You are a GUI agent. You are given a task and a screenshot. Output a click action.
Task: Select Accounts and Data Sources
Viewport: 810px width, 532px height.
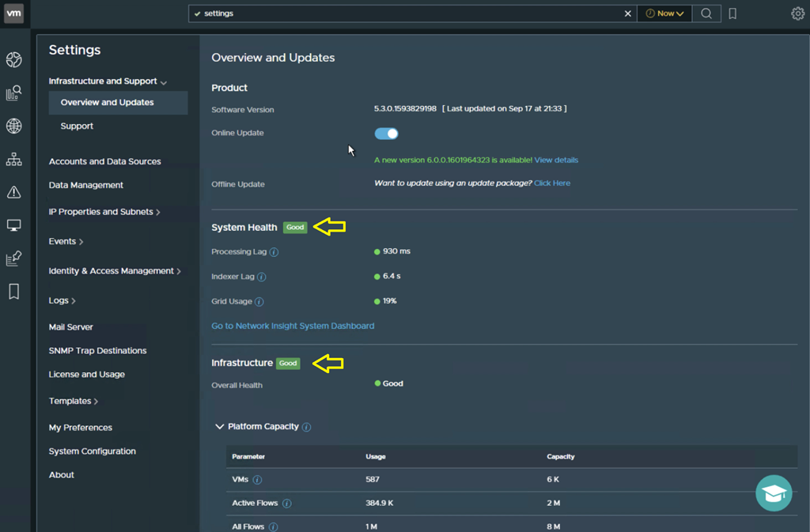click(x=104, y=161)
